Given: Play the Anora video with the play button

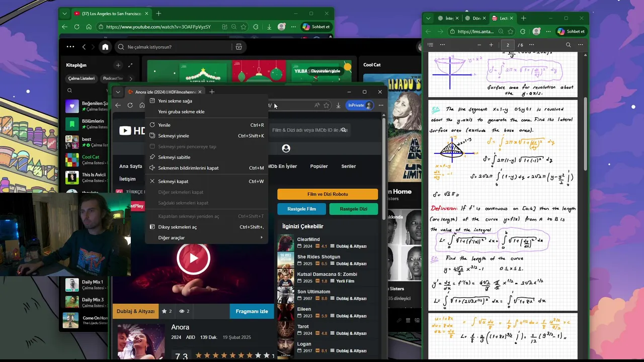Looking at the screenshot, I should (193, 258).
